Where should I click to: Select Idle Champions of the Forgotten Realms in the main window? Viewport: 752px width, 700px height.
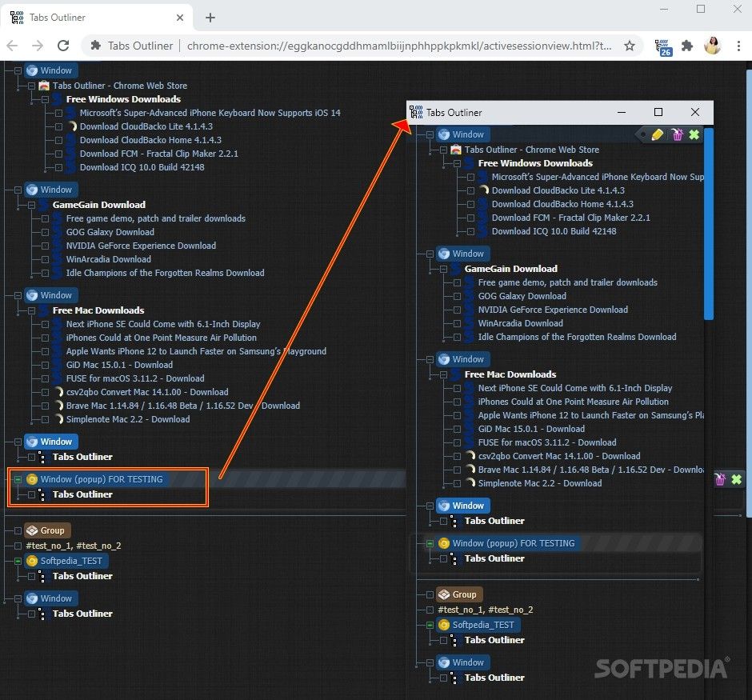coord(165,273)
